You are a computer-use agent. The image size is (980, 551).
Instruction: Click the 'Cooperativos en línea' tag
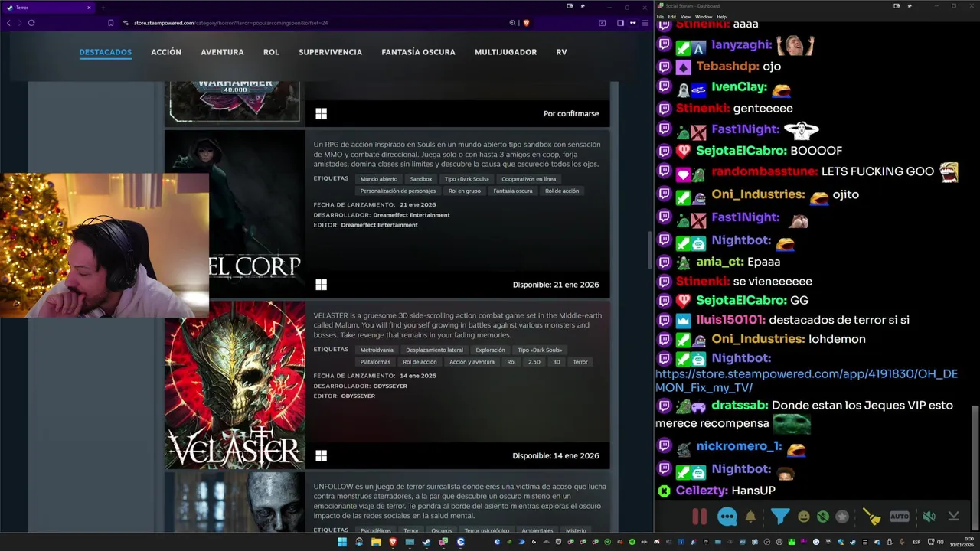[x=528, y=179]
